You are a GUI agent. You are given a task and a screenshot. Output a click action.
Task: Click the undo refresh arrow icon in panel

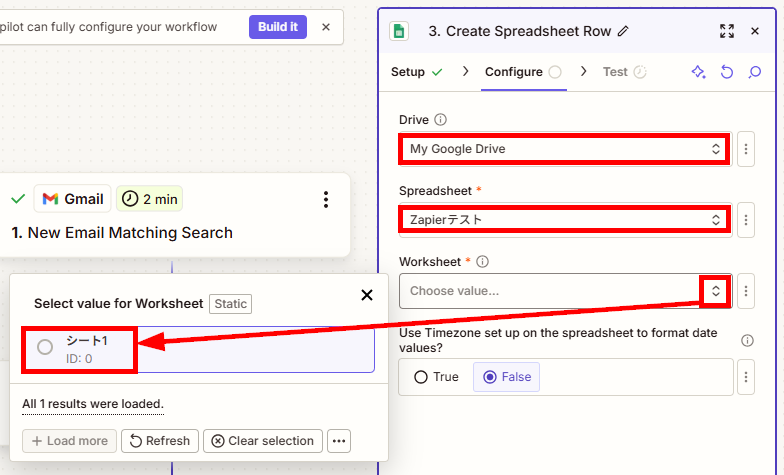coord(726,72)
